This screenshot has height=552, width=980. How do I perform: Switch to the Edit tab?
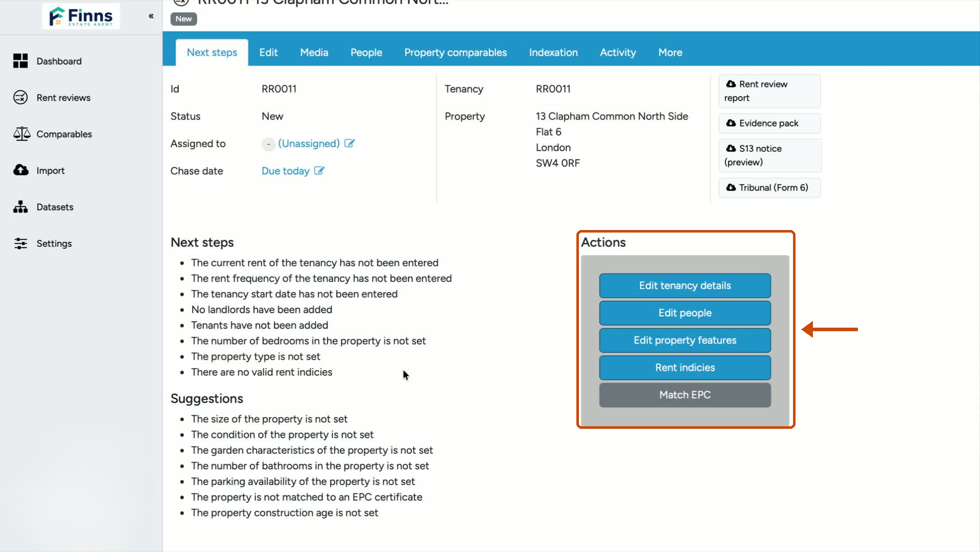point(268,53)
